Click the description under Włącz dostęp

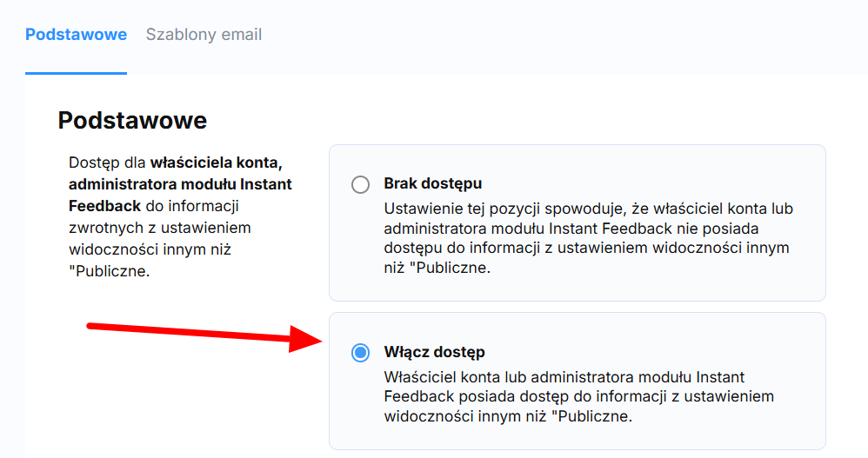coord(578,396)
